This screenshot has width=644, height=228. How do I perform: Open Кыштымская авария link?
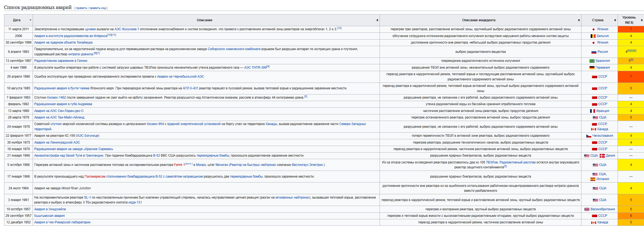[50, 216]
